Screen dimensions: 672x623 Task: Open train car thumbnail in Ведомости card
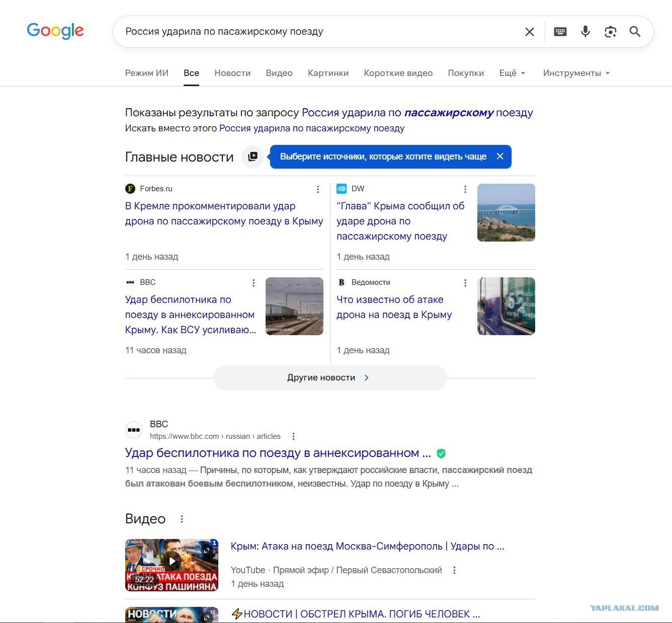point(506,306)
